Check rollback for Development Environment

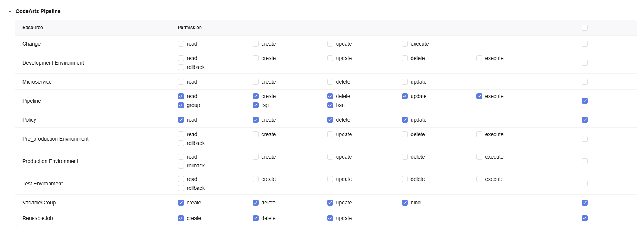point(181,67)
